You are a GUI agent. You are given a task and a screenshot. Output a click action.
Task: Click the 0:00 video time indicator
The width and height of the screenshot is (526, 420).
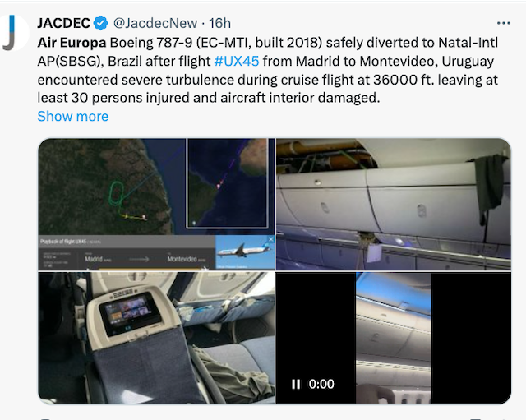click(322, 384)
